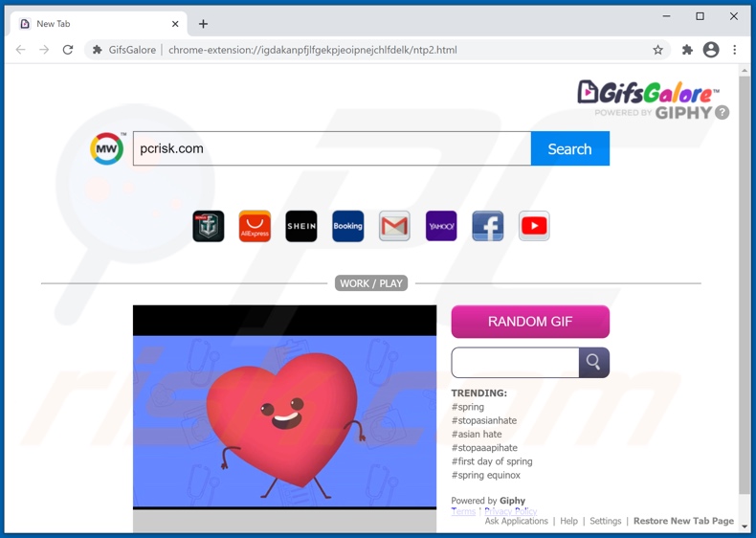Click the vertical scrollbar thumb

tap(744, 284)
